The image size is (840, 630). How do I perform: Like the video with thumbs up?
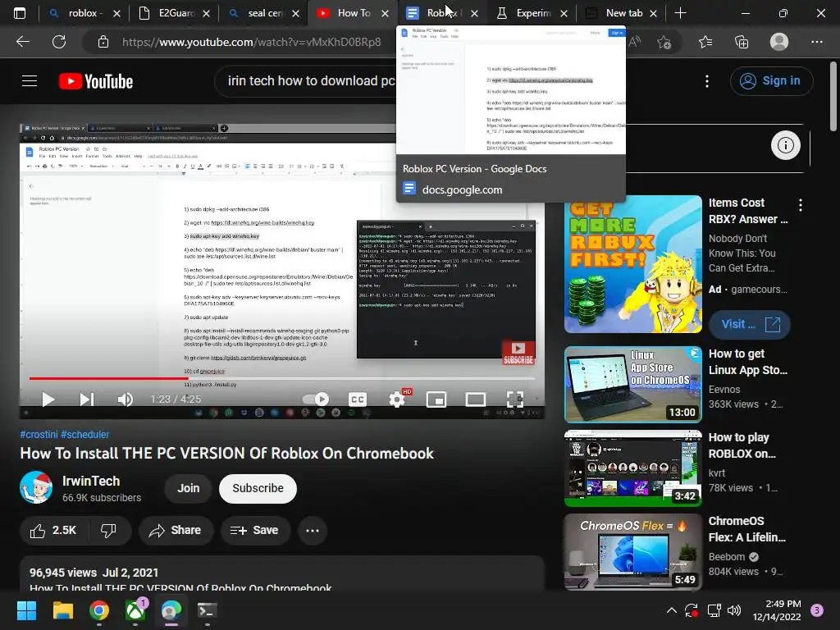click(x=53, y=531)
